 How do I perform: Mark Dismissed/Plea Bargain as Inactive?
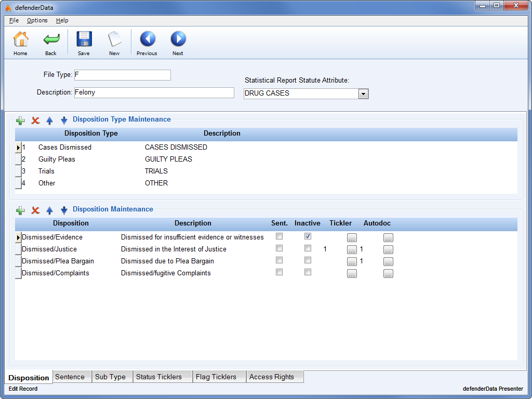pyautogui.click(x=308, y=260)
